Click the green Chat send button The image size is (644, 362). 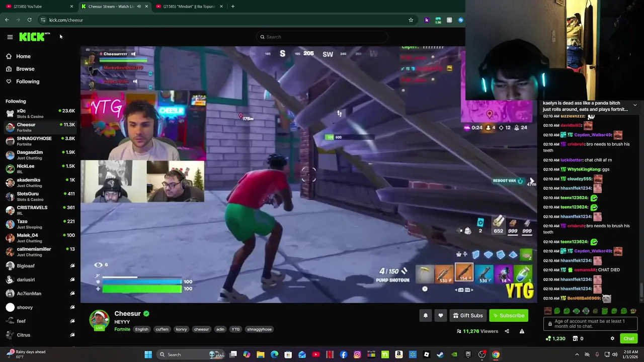tap(628, 339)
